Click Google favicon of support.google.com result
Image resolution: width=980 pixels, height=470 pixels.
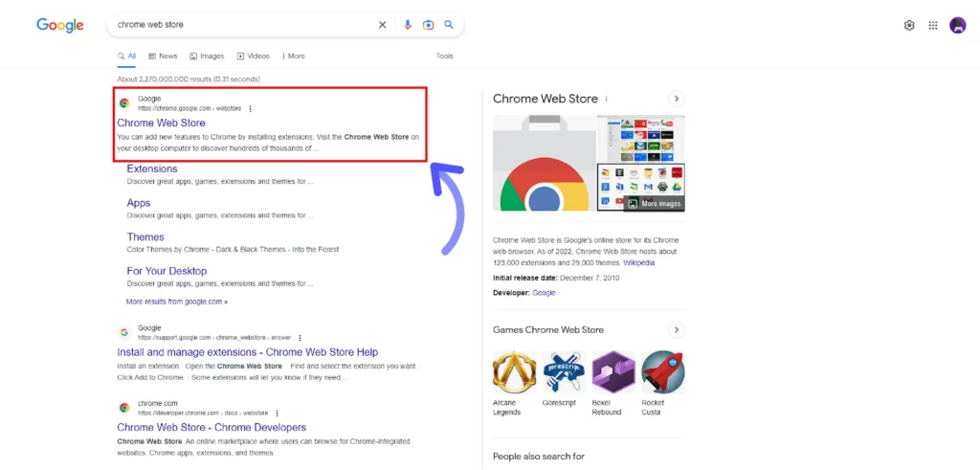point(124,332)
